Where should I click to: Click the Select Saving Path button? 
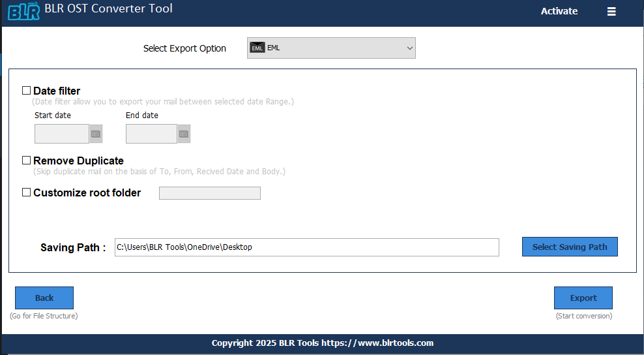570,247
